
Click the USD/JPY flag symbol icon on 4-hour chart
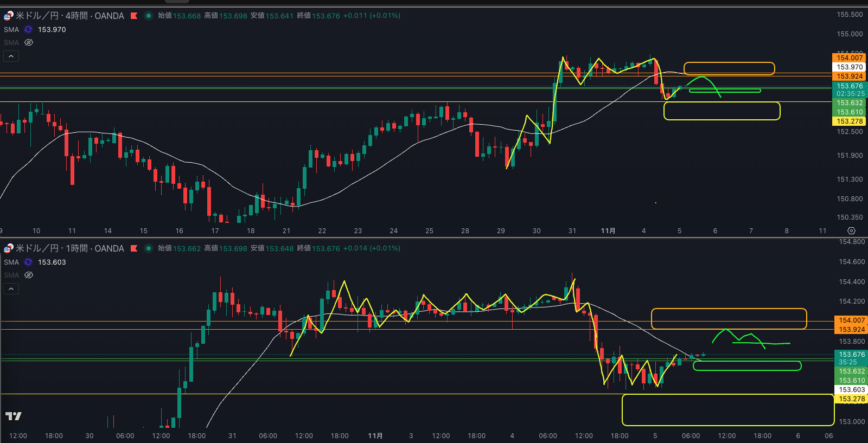8,16
